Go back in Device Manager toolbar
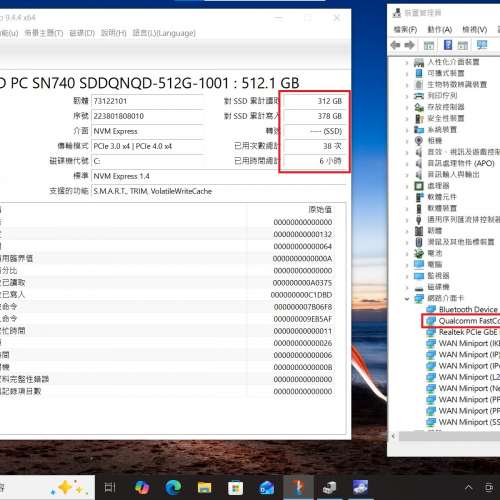Screen dimensions: 500x500 tap(395, 45)
